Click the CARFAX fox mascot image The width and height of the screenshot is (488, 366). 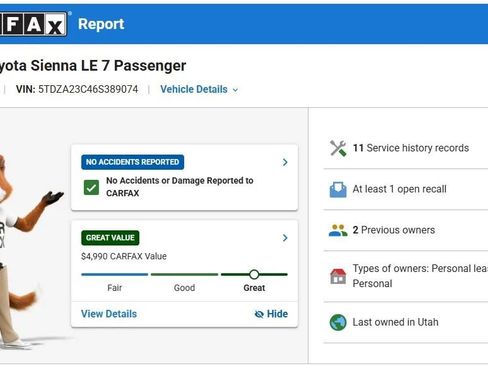[x=23, y=253]
